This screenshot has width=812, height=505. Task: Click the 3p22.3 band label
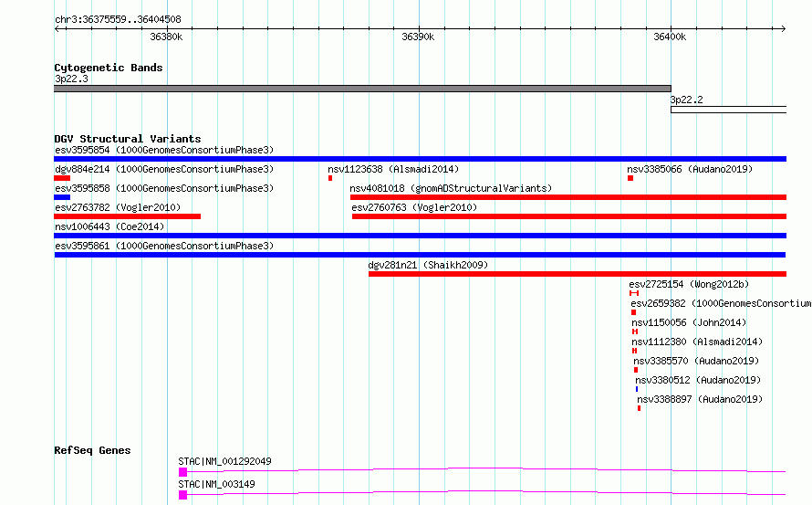click(x=71, y=79)
